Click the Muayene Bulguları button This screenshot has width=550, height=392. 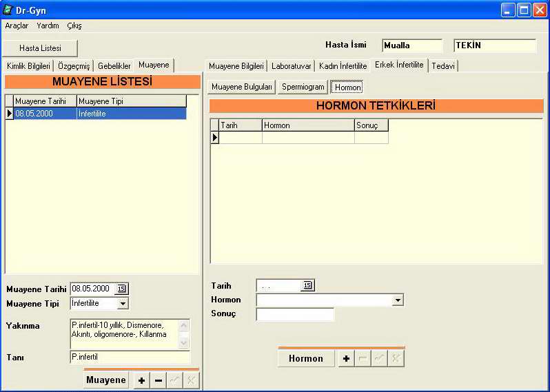(242, 87)
